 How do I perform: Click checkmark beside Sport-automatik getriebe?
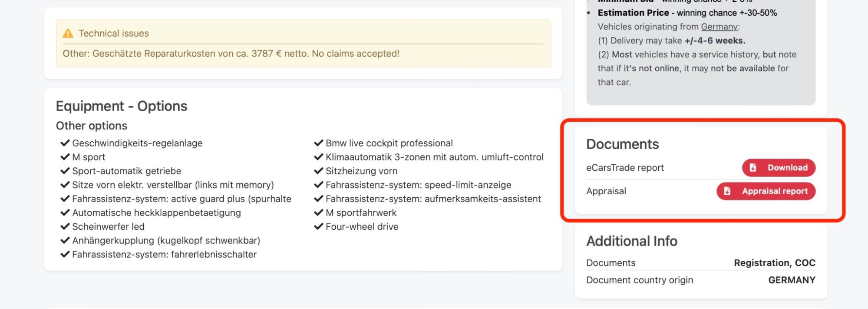click(x=65, y=171)
